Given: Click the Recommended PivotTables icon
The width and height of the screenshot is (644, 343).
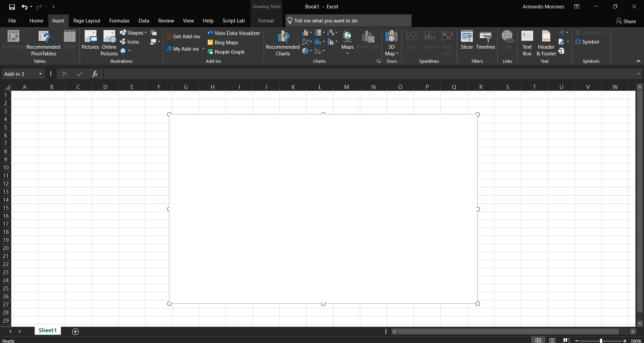Looking at the screenshot, I should coord(43,43).
